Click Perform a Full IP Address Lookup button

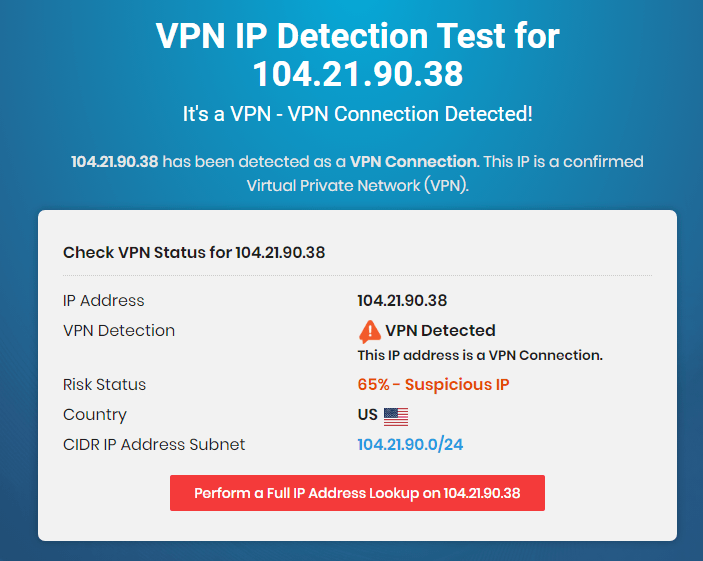[x=357, y=493]
